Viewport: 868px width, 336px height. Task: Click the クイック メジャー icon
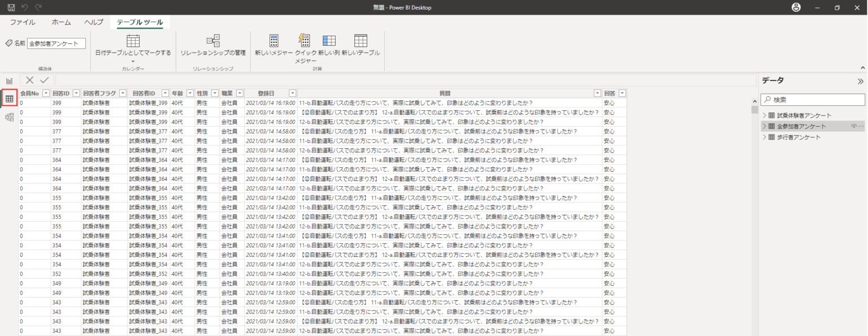[303, 40]
